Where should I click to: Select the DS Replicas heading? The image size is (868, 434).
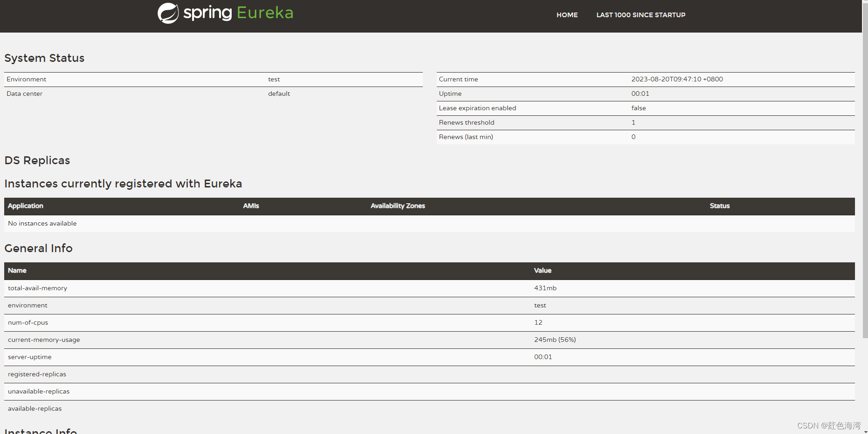(x=37, y=160)
